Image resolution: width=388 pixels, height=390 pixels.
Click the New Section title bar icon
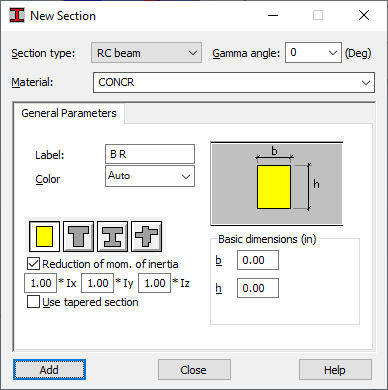[x=17, y=15]
